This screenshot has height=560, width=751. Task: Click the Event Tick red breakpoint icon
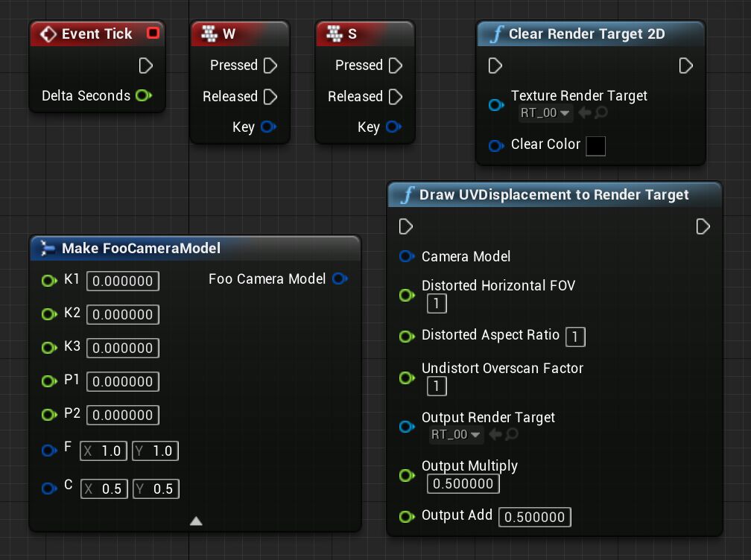click(153, 34)
